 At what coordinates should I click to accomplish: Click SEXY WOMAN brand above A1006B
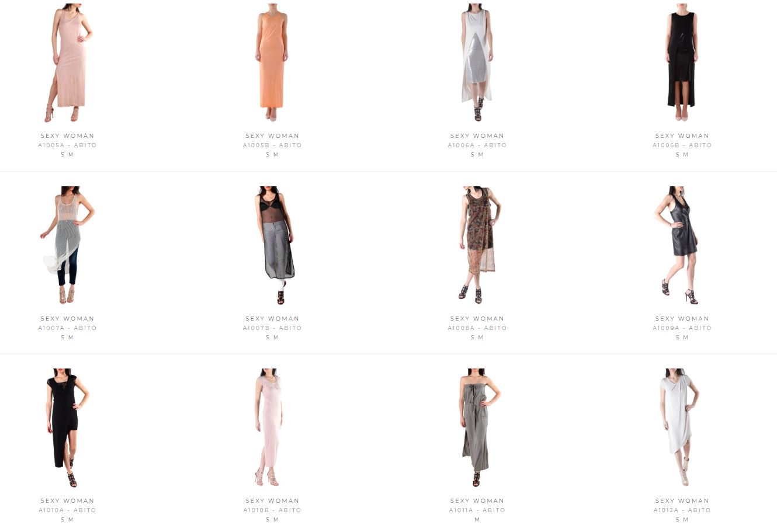click(682, 136)
